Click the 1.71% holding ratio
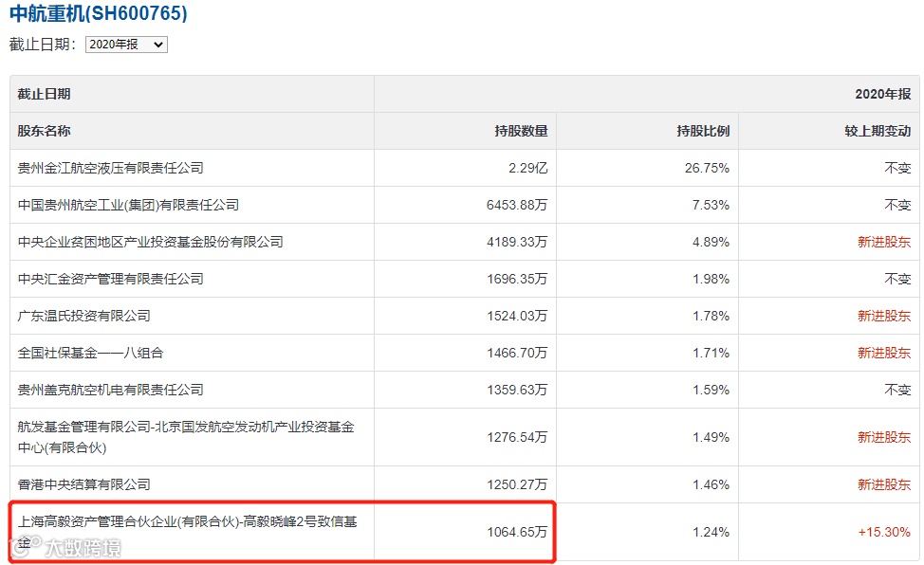 click(x=711, y=353)
